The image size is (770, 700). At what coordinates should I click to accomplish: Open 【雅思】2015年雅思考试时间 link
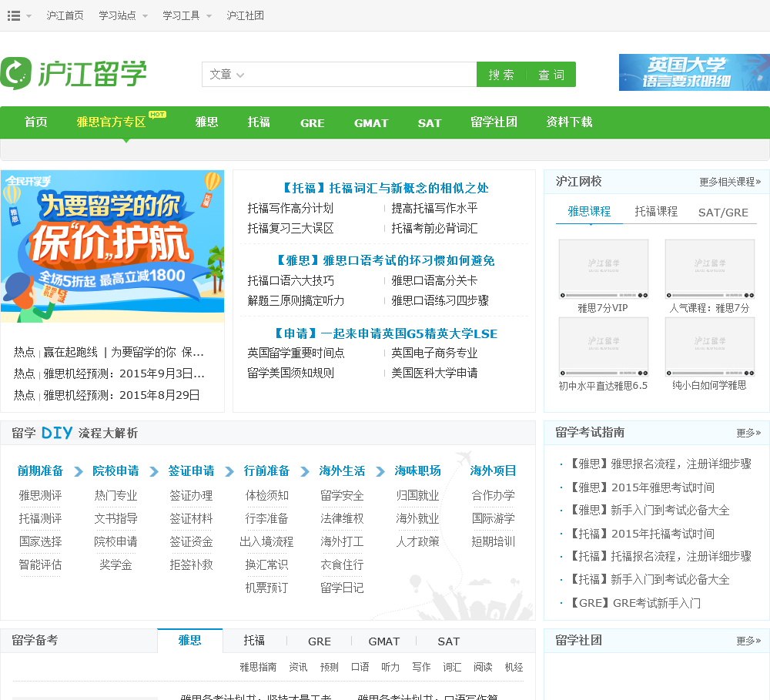(642, 487)
